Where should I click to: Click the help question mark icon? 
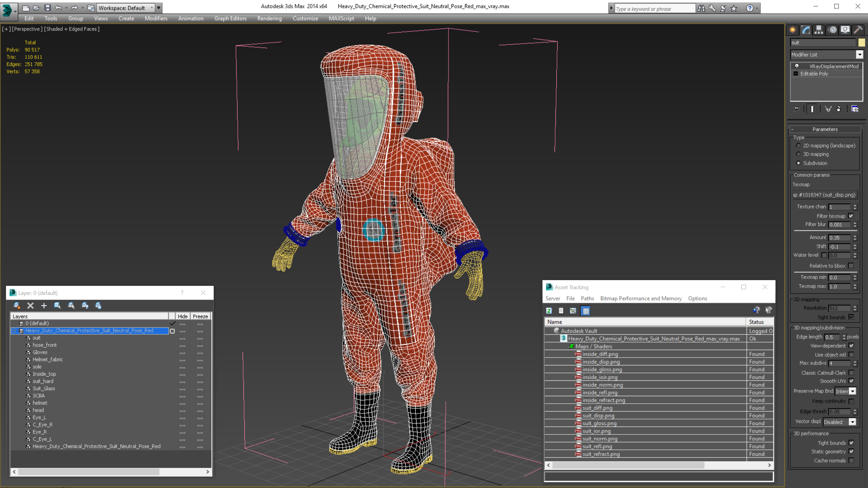point(749,8)
